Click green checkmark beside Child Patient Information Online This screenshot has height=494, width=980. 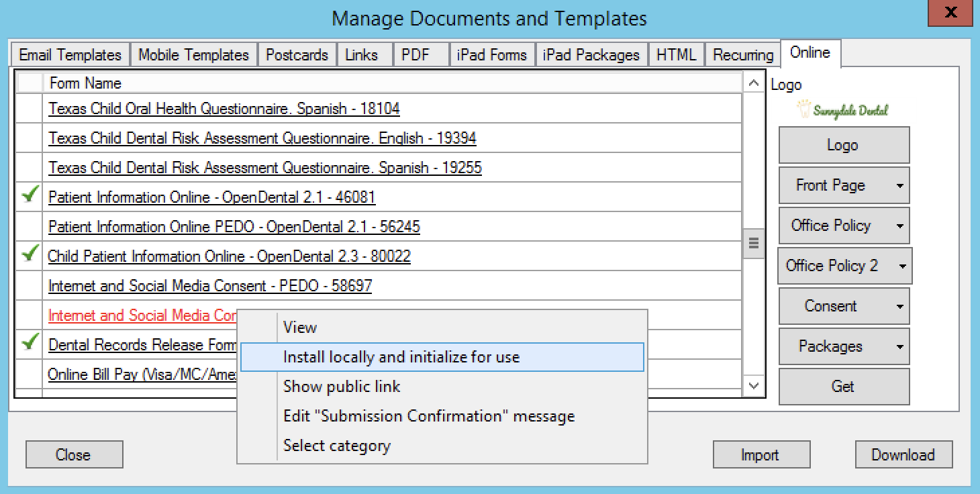point(30,254)
